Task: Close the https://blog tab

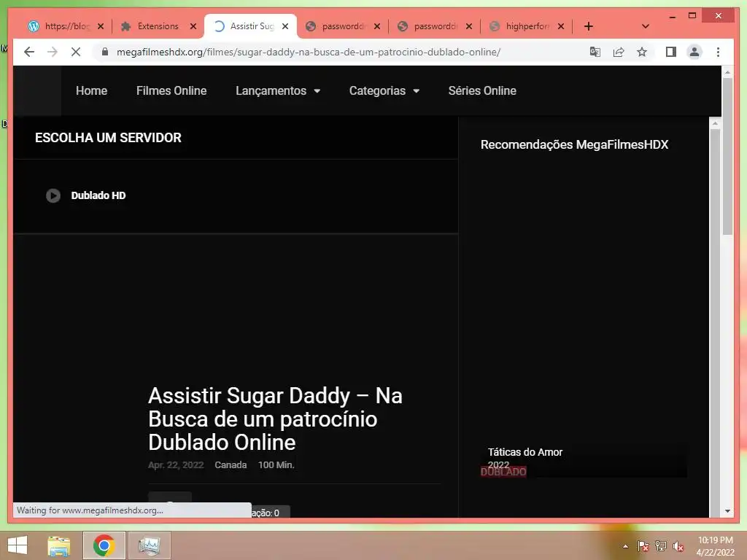Action: coord(101,26)
